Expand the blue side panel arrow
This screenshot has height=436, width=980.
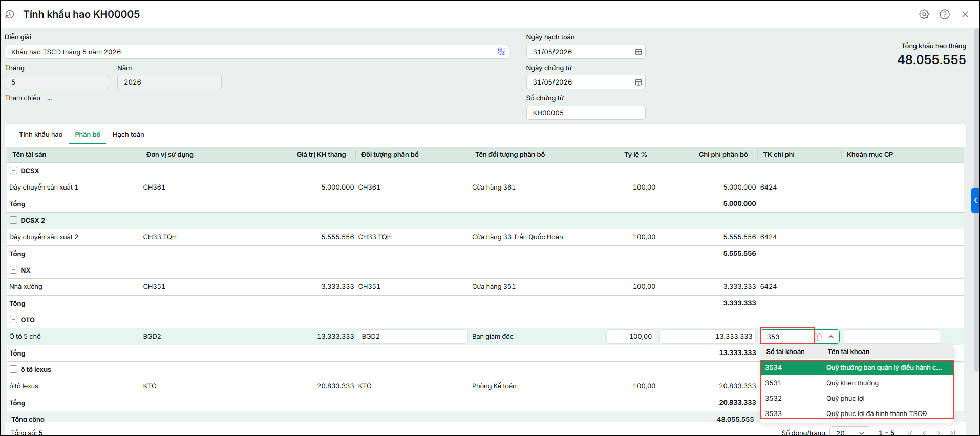(975, 200)
